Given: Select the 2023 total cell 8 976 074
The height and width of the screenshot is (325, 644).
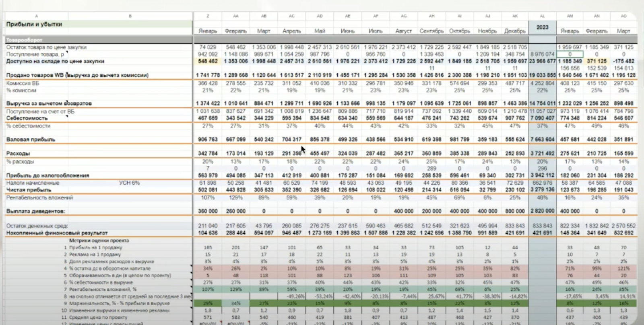Looking at the screenshot, I should 542,54.
